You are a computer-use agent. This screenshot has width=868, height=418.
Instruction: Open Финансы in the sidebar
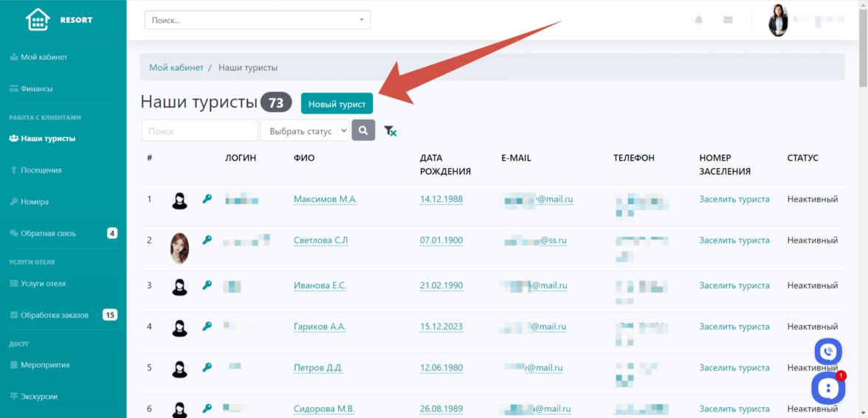[37, 88]
